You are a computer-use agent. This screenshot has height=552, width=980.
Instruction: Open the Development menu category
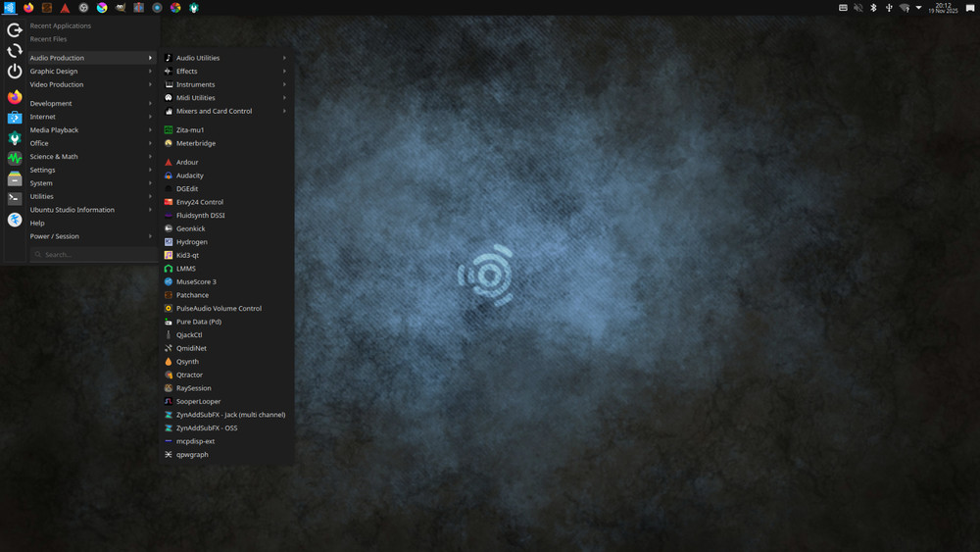[91, 103]
